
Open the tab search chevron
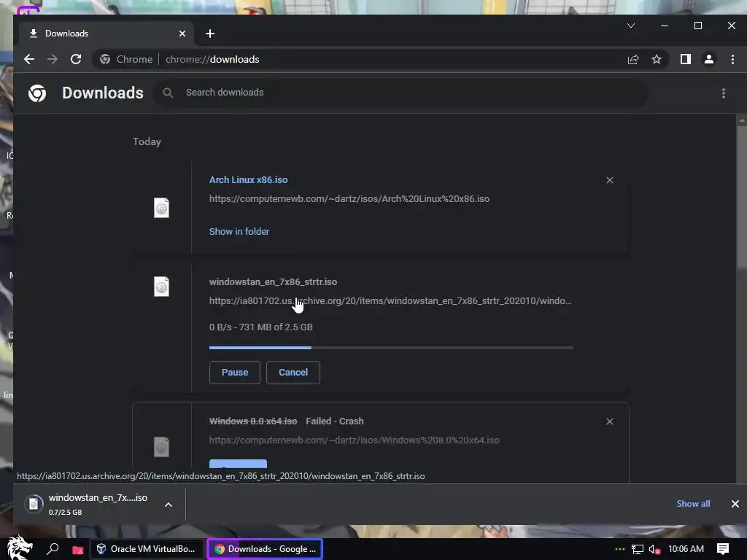coord(631,26)
